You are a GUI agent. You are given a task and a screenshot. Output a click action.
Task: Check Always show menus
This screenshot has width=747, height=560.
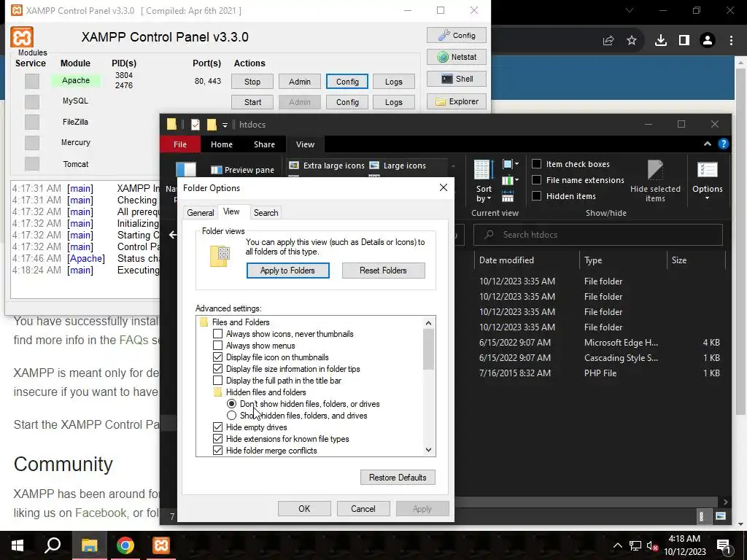tap(217, 346)
